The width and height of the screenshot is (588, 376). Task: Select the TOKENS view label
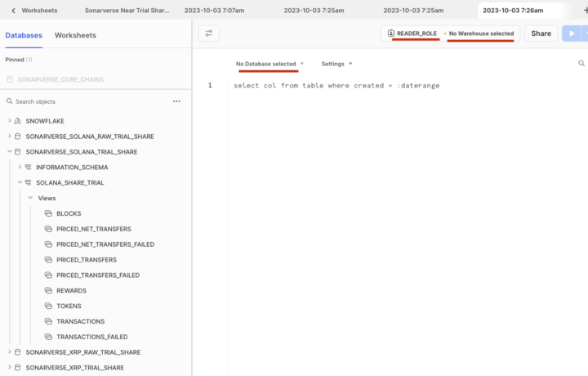point(69,306)
